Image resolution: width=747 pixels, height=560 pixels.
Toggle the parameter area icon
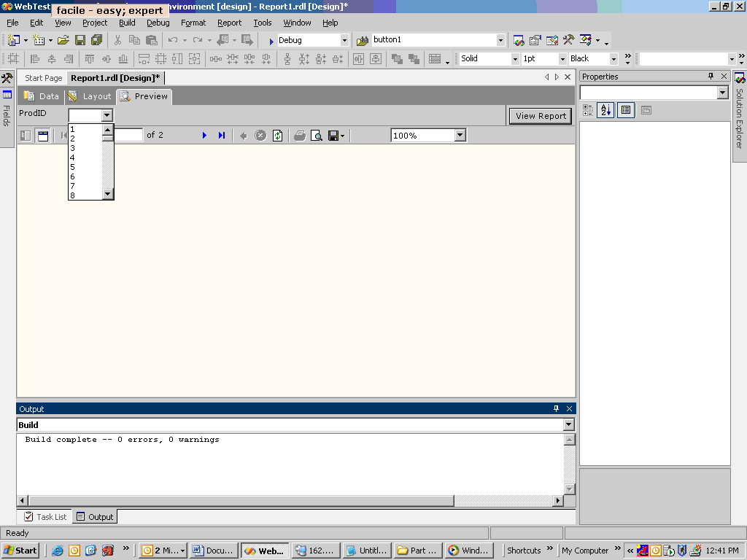(43, 136)
